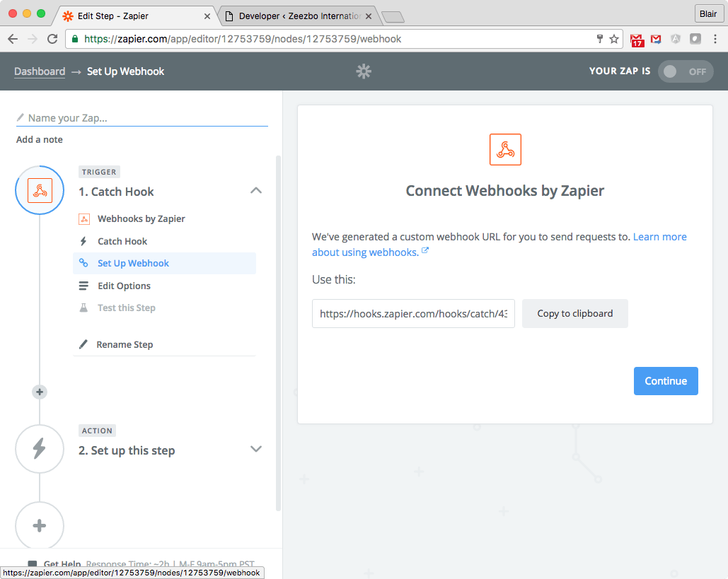Click the link icon beside Set Up Webhook

[x=83, y=263]
